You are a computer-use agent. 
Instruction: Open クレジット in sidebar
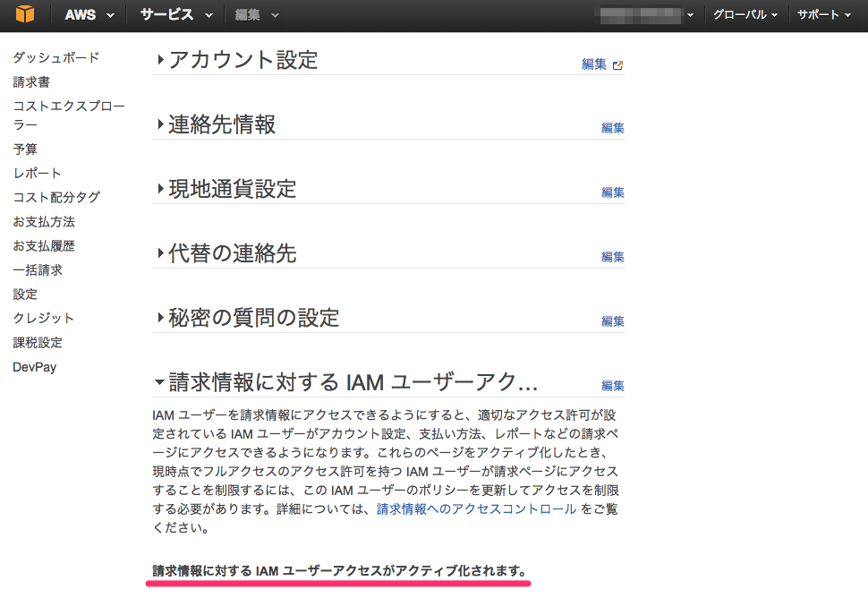tap(43, 319)
